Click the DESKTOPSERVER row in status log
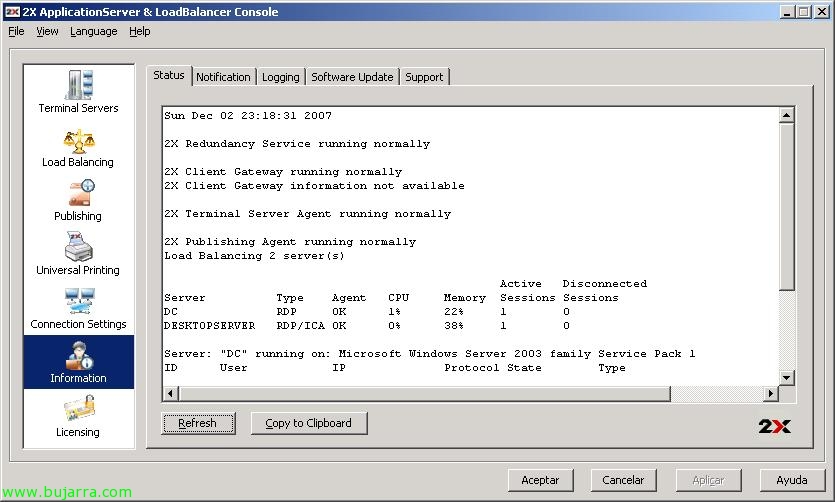835x502 pixels. point(366,326)
